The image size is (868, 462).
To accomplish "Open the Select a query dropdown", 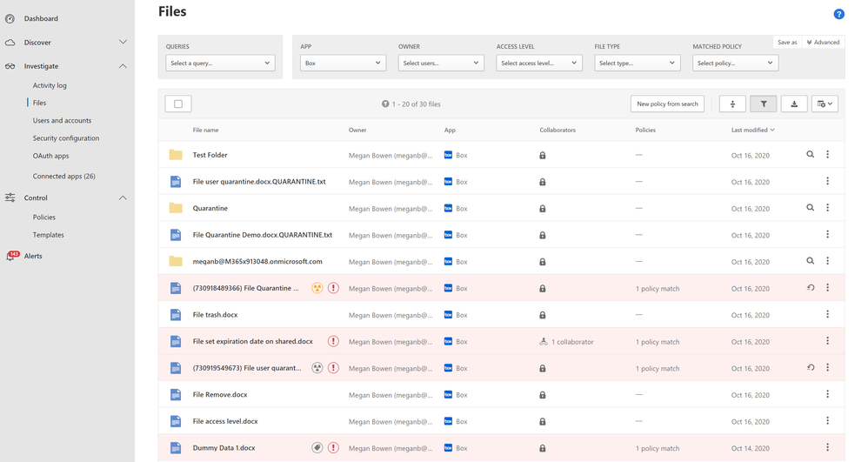I will (x=220, y=63).
